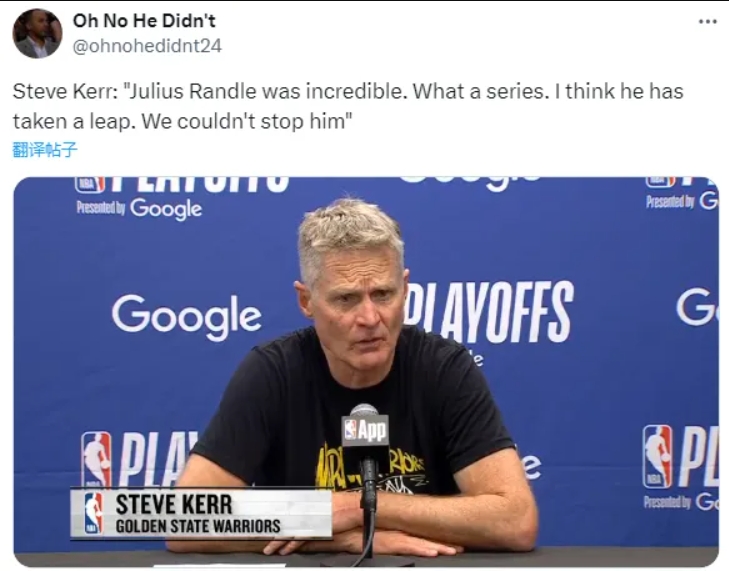This screenshot has width=729, height=571.
Task: Click the large PLAYOFFS text on the backdrop
Action: [x=488, y=312]
